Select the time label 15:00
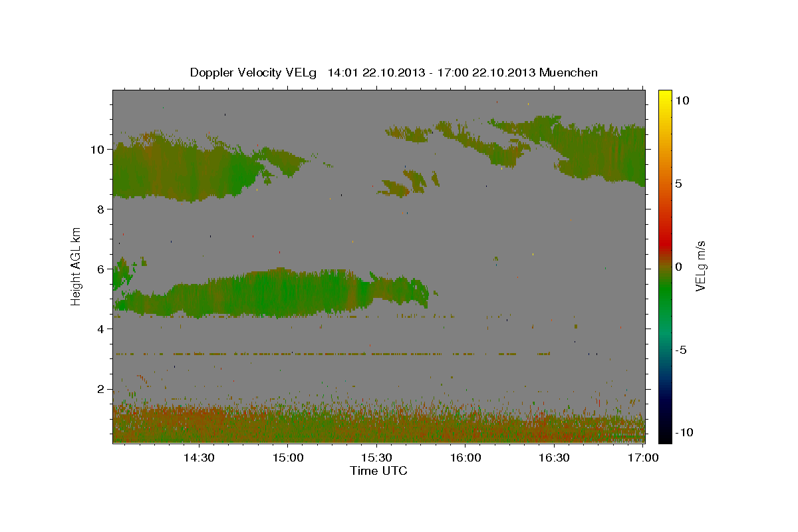 [288, 458]
